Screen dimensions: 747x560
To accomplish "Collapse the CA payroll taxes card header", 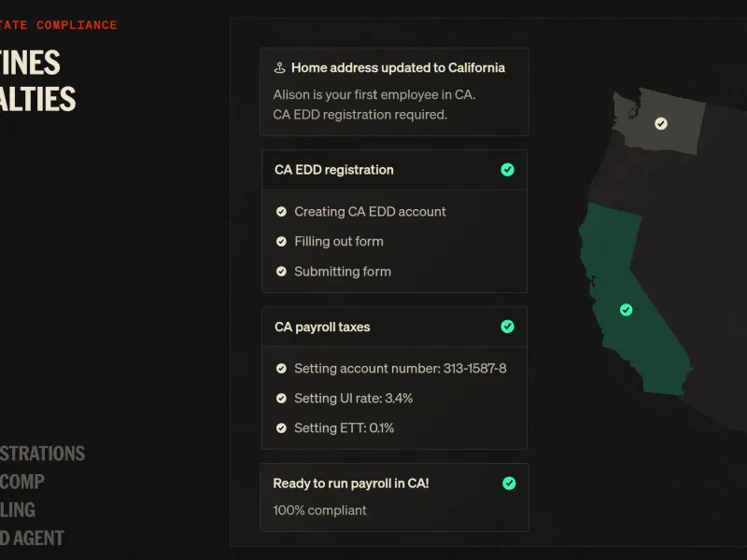I will [394, 327].
